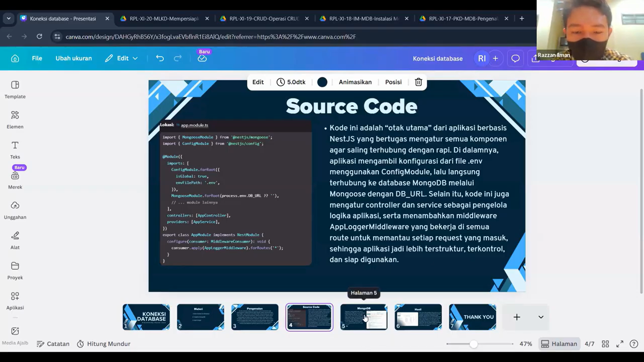Open the File menu
This screenshot has width=644, height=362.
pyautogui.click(x=37, y=58)
